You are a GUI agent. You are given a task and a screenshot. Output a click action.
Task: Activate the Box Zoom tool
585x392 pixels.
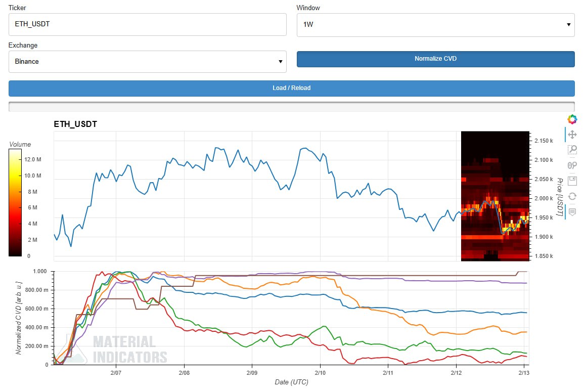pyautogui.click(x=572, y=150)
